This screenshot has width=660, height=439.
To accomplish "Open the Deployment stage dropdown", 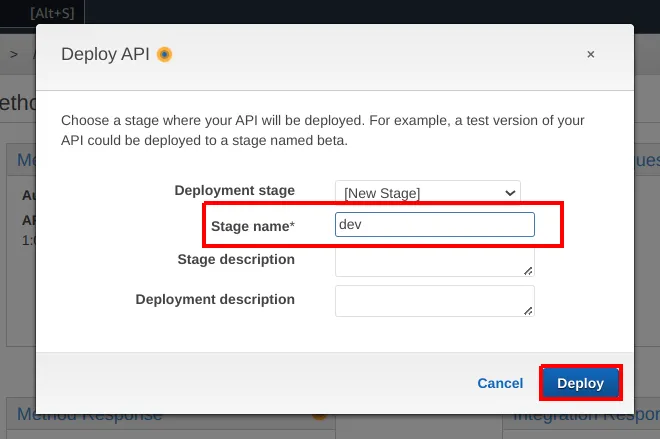I will (428, 192).
